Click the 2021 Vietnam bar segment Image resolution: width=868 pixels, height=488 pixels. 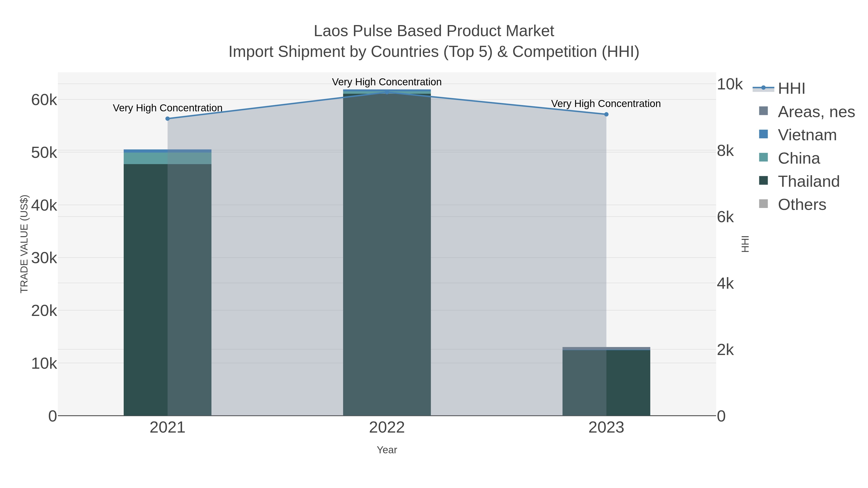click(x=168, y=151)
